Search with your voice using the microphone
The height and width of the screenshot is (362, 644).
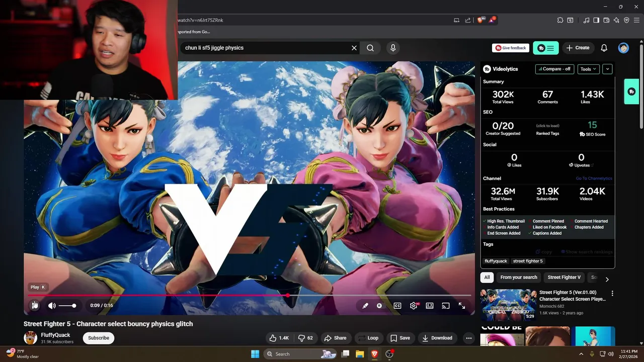point(393,48)
